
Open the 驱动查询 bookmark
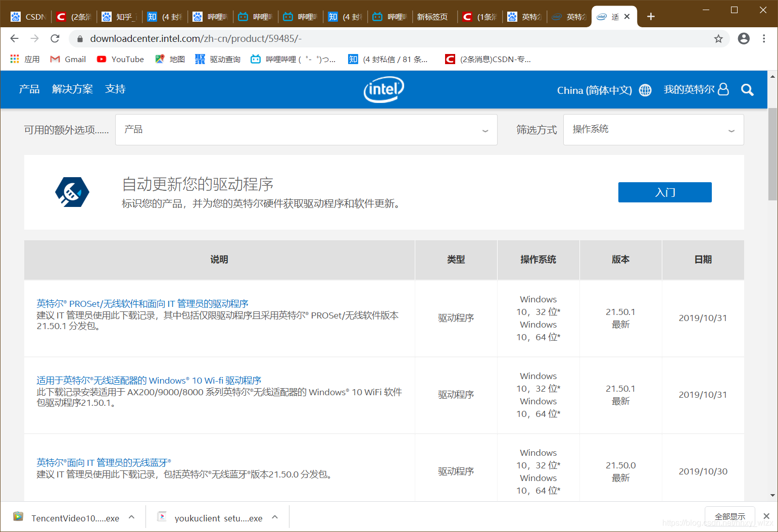218,59
